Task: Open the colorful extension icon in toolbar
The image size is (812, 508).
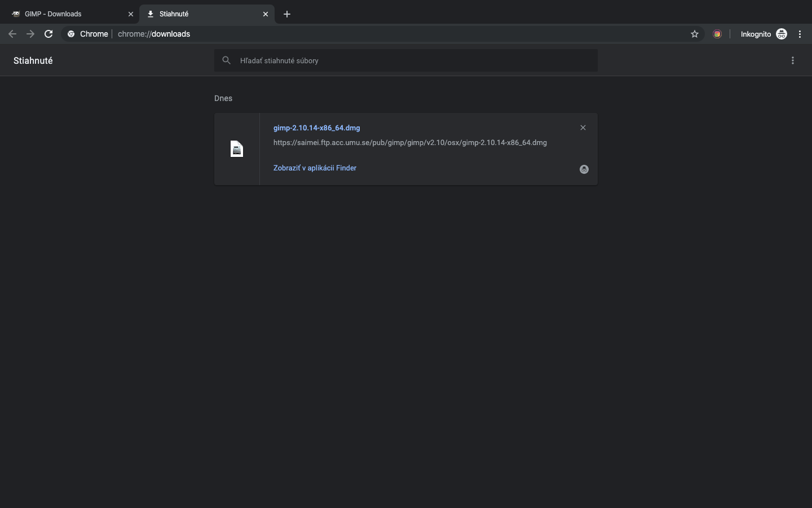Action: [x=717, y=34]
